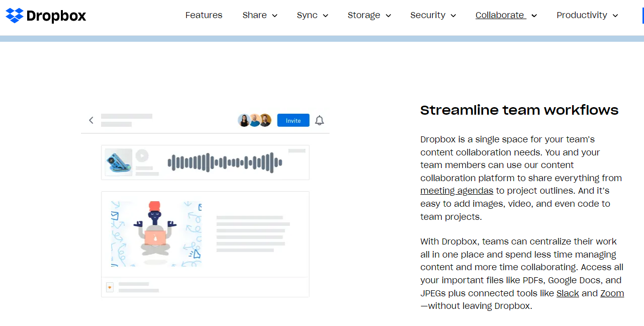The image size is (644, 326).
Task: Open the Security menu
Action: click(428, 15)
